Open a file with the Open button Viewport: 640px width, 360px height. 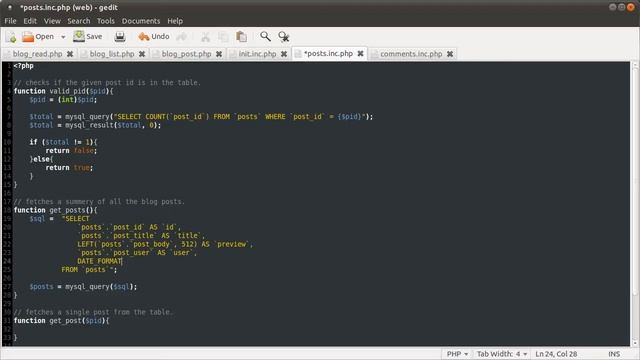(x=38, y=37)
